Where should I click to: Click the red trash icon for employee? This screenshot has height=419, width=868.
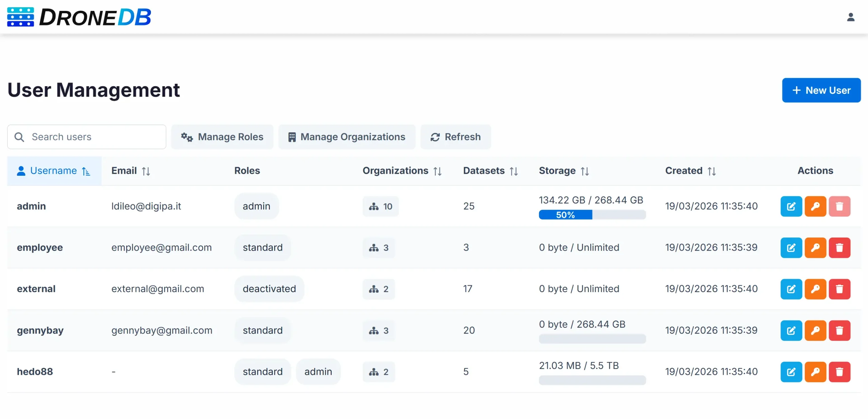pos(839,248)
